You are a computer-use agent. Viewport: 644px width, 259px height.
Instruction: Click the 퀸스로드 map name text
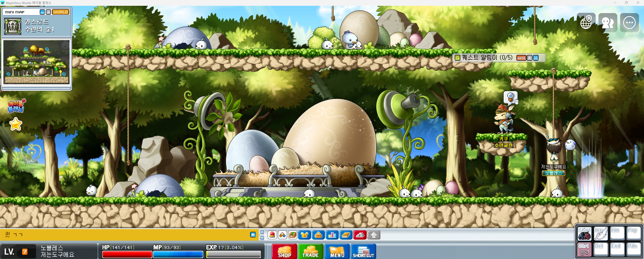(37, 22)
